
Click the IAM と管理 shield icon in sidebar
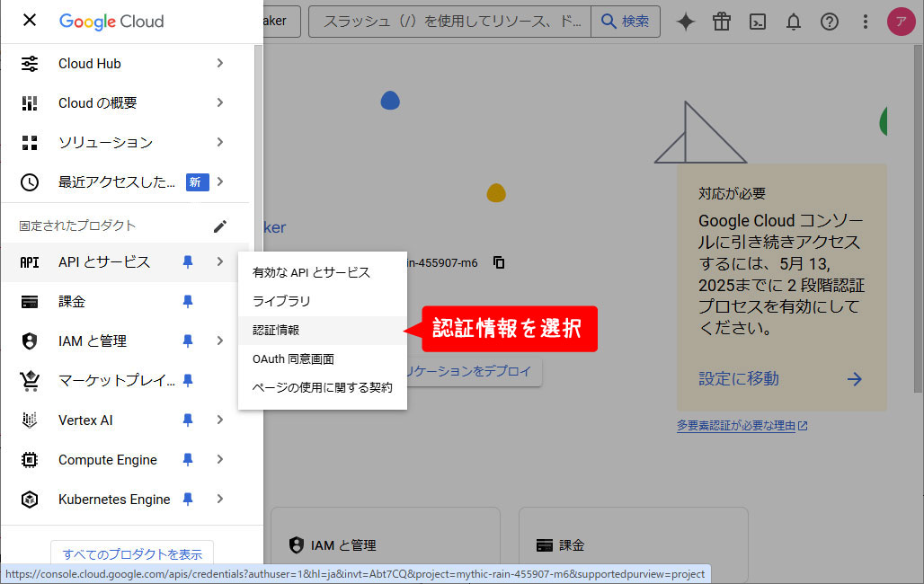coord(30,341)
